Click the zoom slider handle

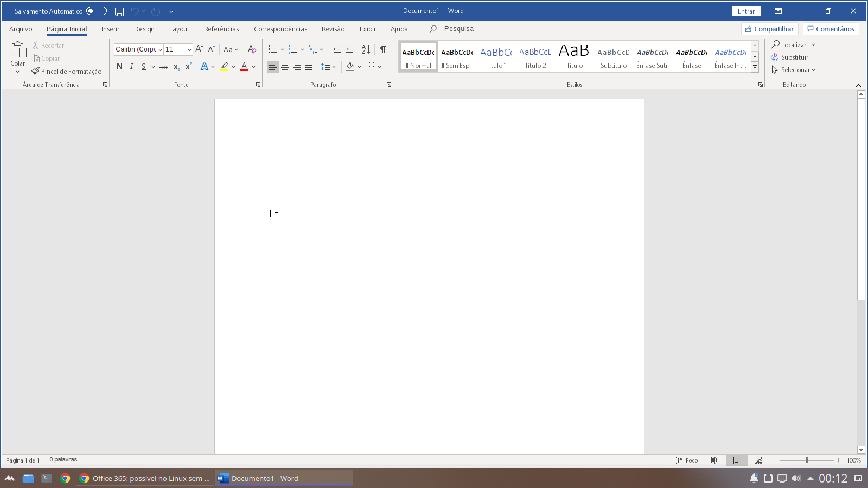point(807,460)
